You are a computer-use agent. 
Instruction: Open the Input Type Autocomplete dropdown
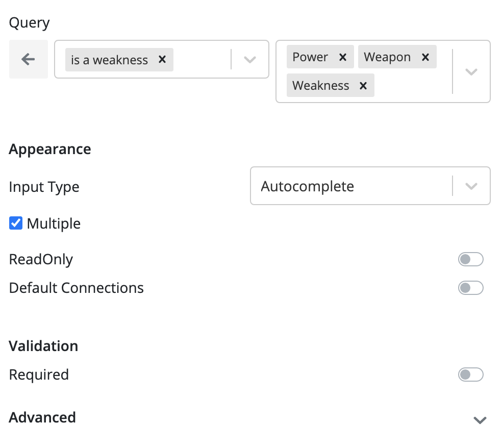coord(471,186)
